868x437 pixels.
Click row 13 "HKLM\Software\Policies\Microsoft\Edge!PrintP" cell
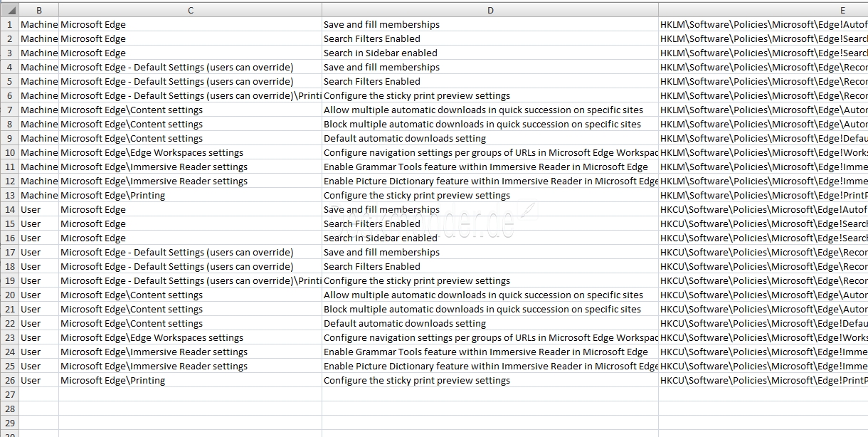[x=763, y=195]
